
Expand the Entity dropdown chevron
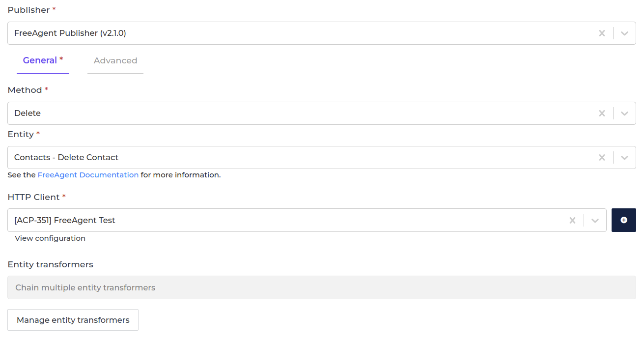(x=624, y=158)
